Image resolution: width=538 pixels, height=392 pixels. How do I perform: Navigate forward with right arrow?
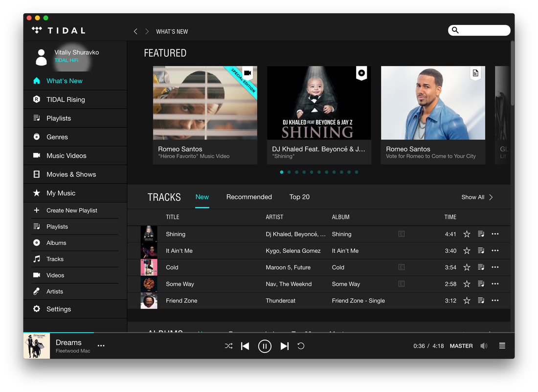(147, 32)
